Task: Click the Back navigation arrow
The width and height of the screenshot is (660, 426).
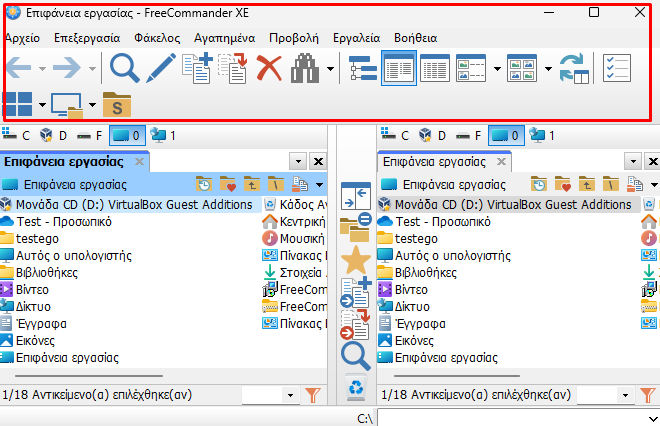Action: click(19, 68)
